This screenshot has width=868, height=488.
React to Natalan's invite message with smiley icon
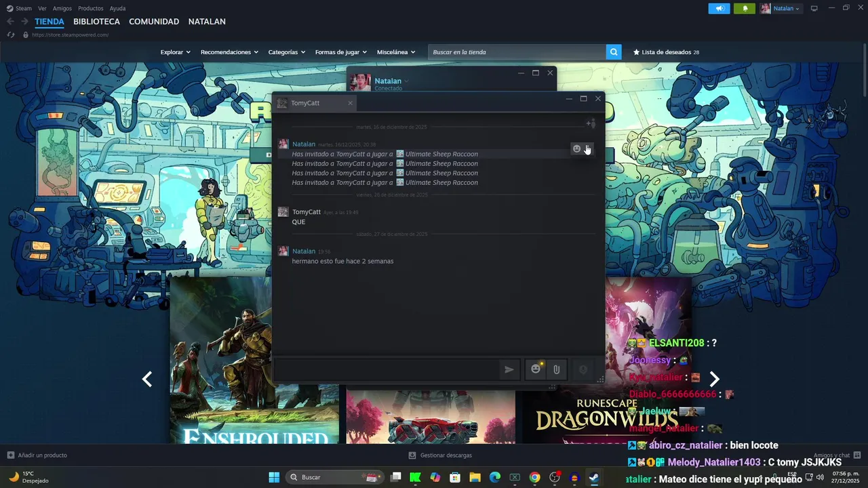[577, 149]
